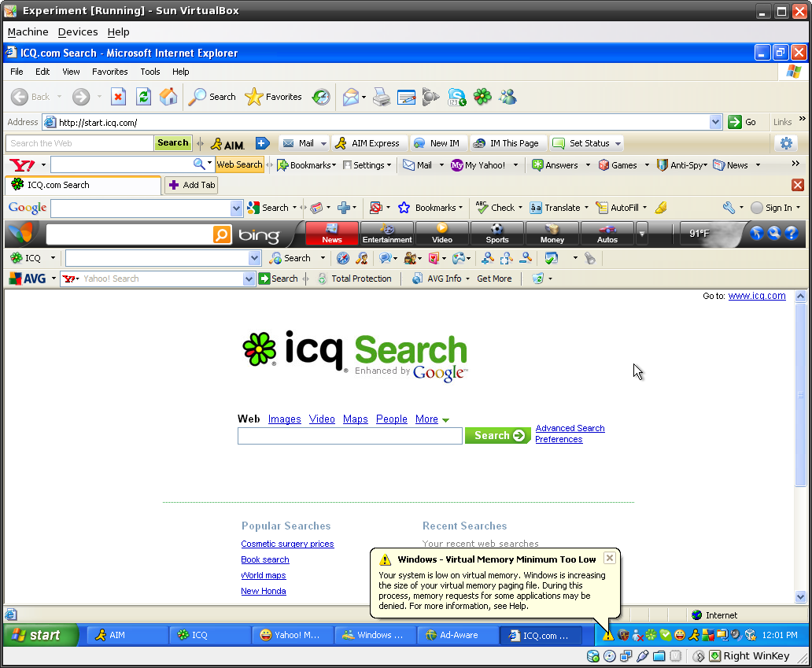Open the Preferences link
The image size is (812, 668).
click(559, 439)
